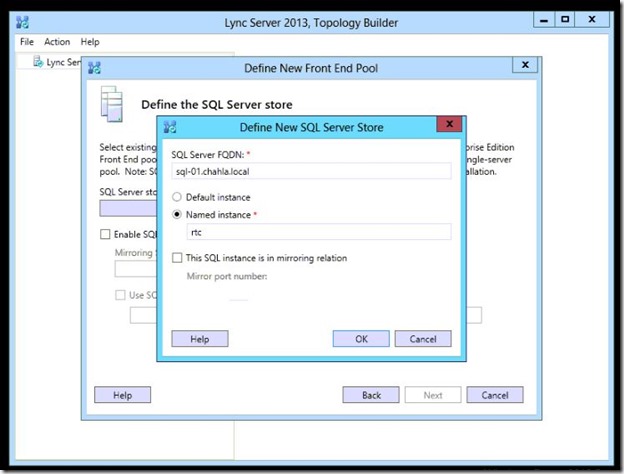Minimize the Topology Builder window
624x474 pixels.
coord(544,20)
